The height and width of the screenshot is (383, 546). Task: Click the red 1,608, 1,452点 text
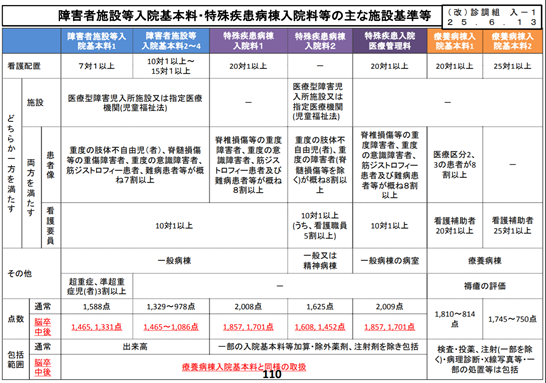(x=320, y=327)
